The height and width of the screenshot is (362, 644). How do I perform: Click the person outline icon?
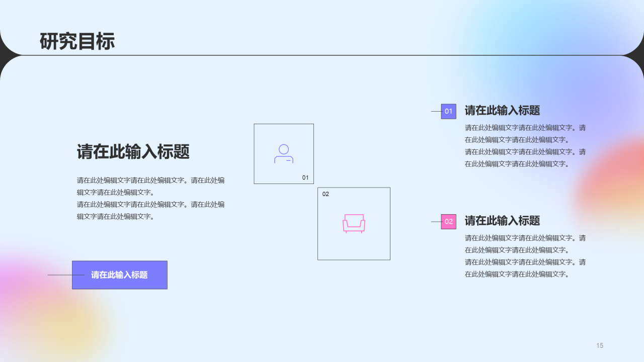[284, 154]
